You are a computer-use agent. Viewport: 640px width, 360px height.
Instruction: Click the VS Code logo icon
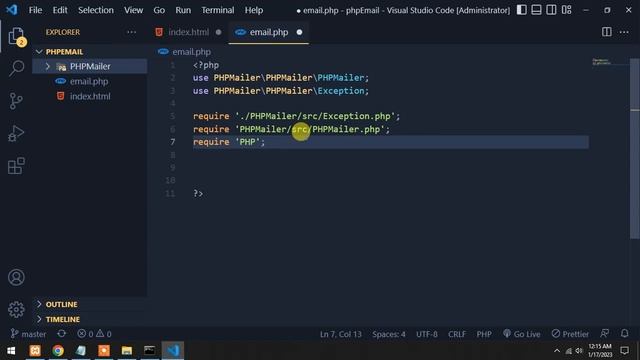click(x=11, y=10)
